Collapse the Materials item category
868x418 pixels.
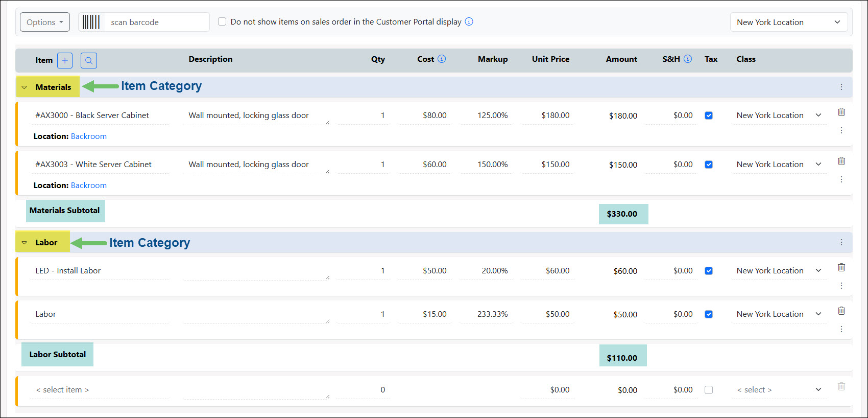(24, 87)
